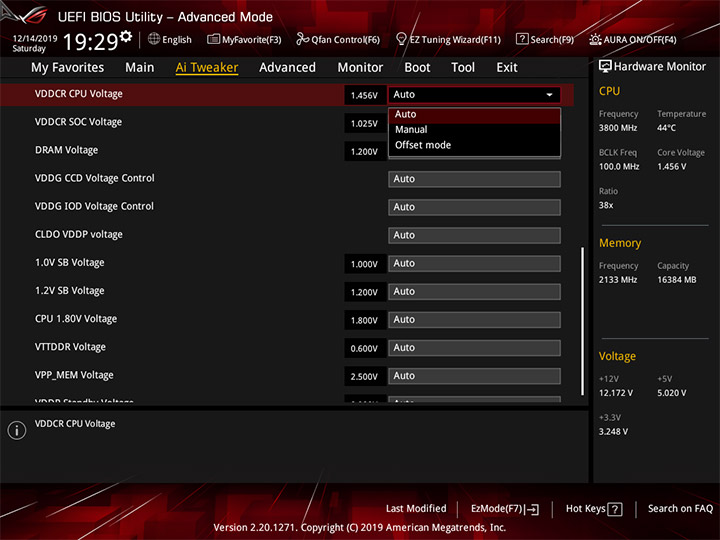Open the My Favorites tab
The height and width of the screenshot is (540, 720).
68,68
